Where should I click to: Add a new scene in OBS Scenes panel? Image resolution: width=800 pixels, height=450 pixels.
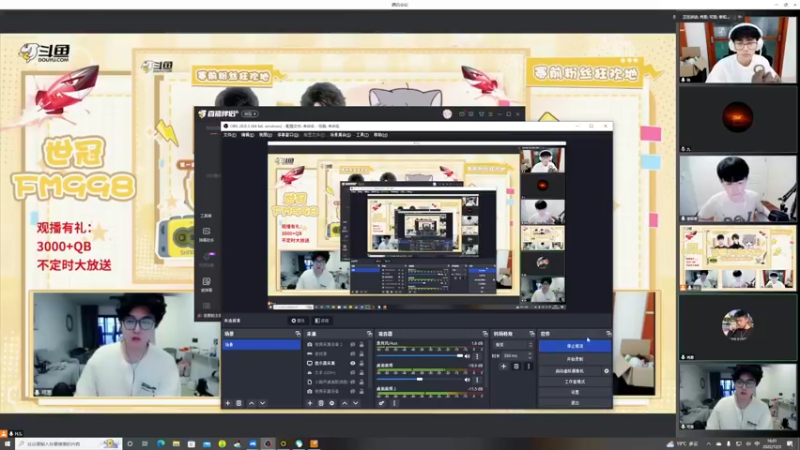coord(228,403)
